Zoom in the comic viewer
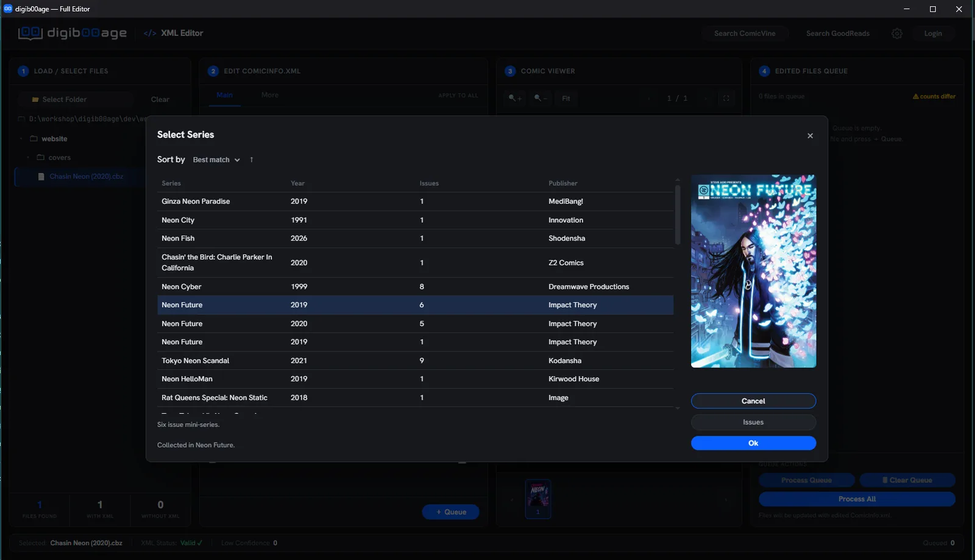The width and height of the screenshot is (975, 560). [x=515, y=98]
